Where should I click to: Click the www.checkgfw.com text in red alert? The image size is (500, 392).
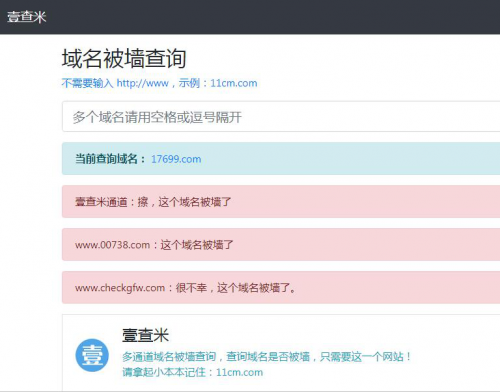120,288
